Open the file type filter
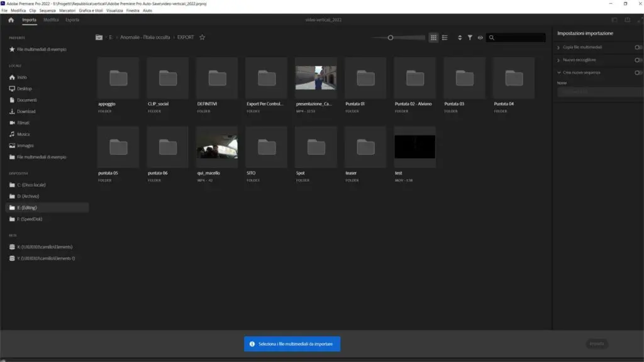This screenshot has width=644, height=362. coord(470,38)
